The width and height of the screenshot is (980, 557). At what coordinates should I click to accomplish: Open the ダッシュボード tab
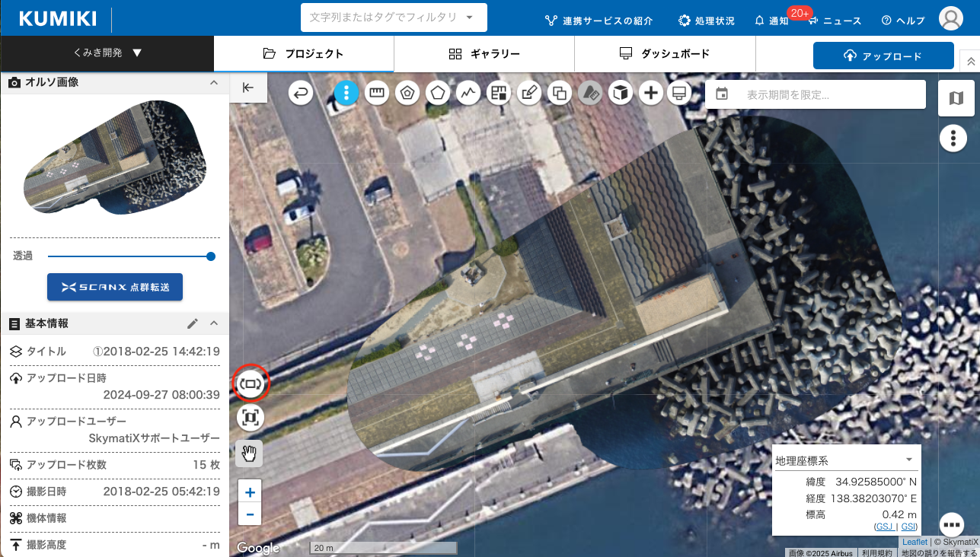click(665, 54)
